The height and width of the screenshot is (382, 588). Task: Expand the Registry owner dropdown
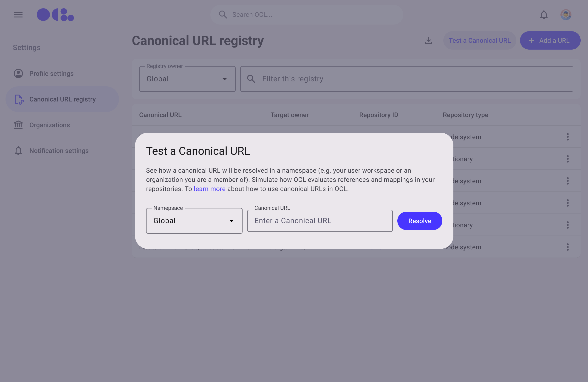[187, 79]
